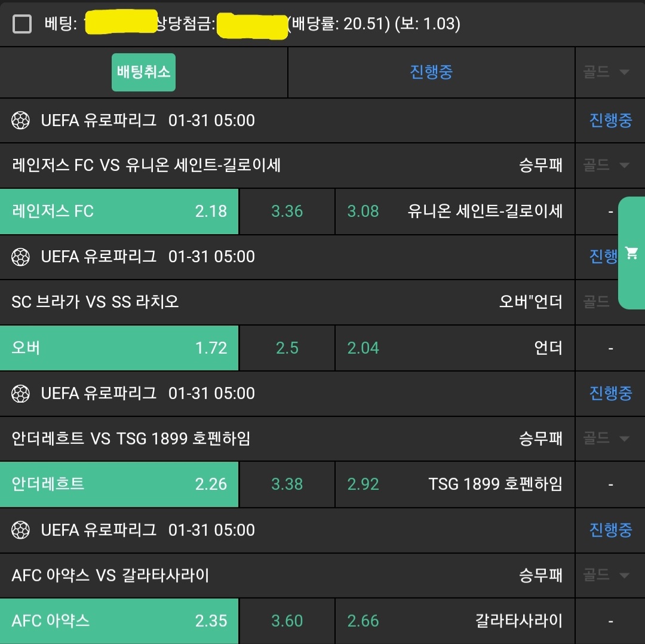Expand 골드 dropdown for Anderlecht 승무패 row
This screenshot has width=645, height=644.
click(x=607, y=438)
